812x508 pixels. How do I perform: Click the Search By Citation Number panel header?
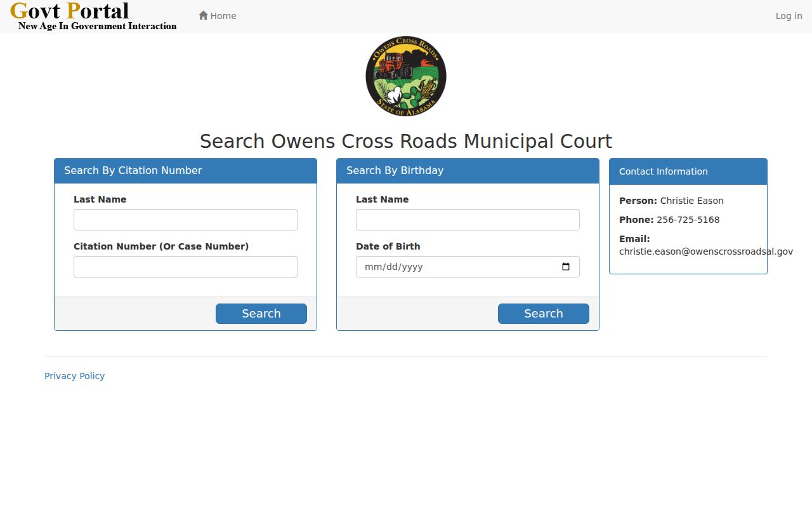pyautogui.click(x=185, y=171)
